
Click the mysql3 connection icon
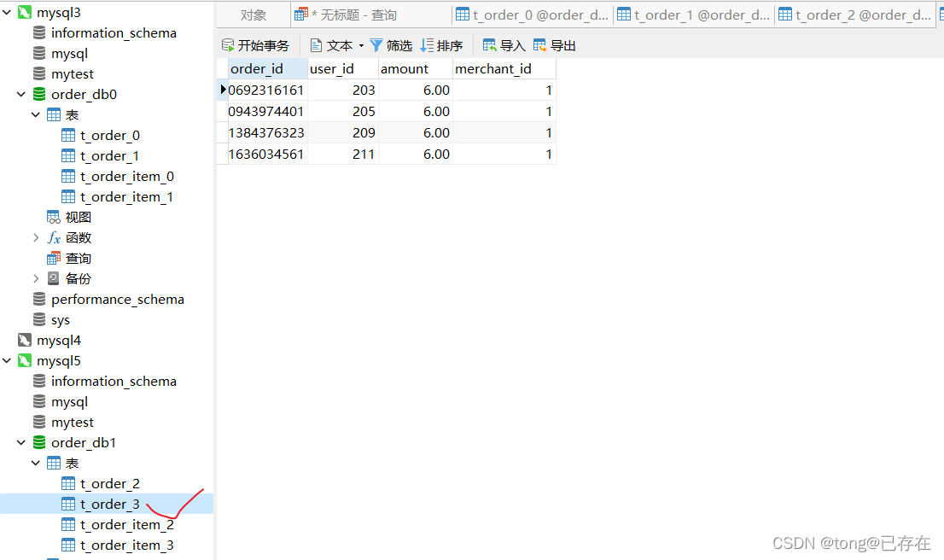point(24,12)
